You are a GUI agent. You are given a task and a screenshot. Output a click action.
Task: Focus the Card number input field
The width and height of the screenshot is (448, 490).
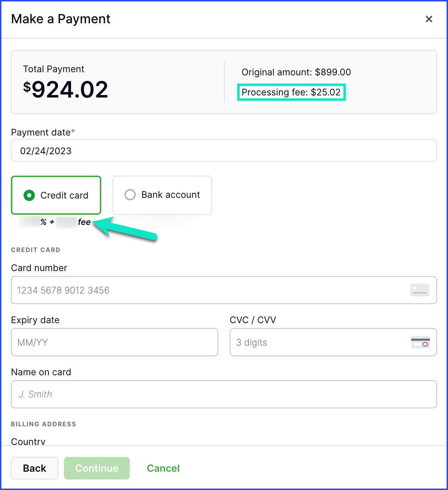224,290
